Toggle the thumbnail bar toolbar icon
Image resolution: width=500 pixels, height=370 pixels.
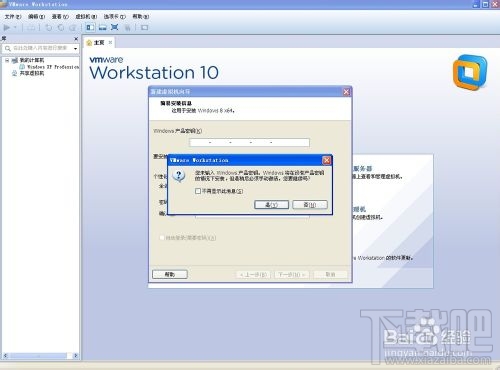coord(102,27)
